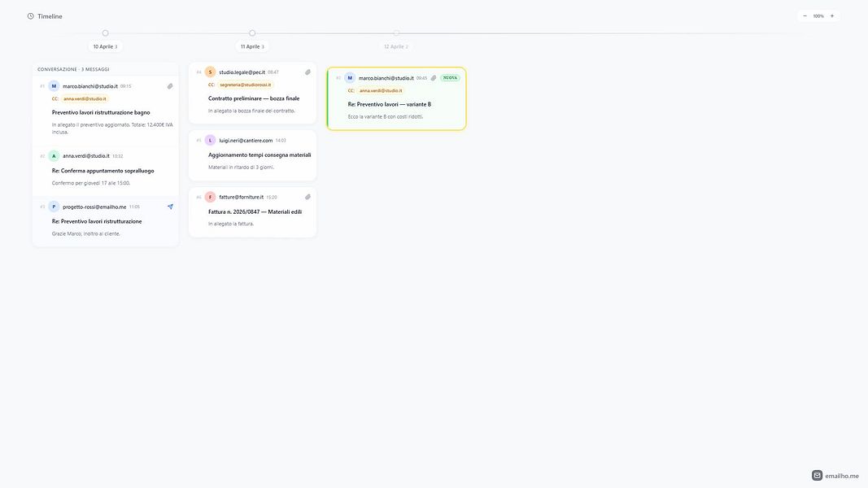Zoom out with the minus button

pyautogui.click(x=805, y=16)
